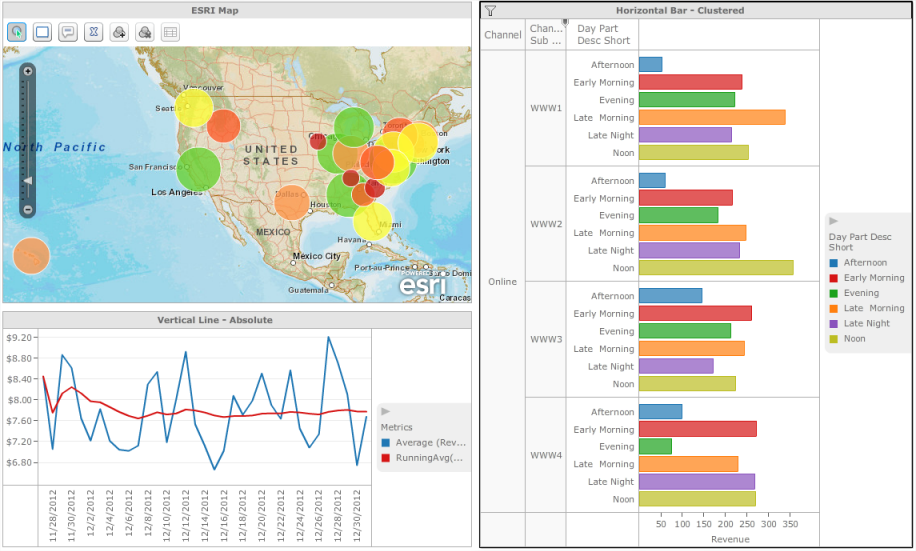
Task: Click the map zoom slider handle
Action: point(28,181)
